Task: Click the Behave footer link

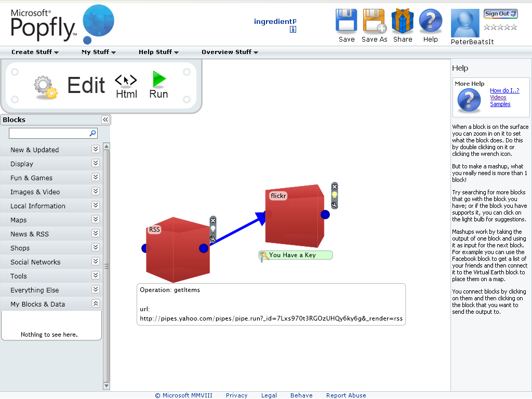Action: point(301,395)
